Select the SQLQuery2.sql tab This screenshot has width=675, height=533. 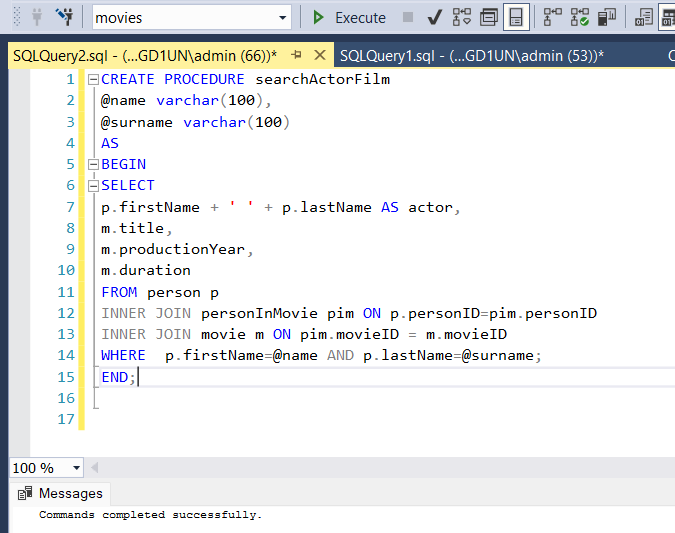[x=145, y=56]
